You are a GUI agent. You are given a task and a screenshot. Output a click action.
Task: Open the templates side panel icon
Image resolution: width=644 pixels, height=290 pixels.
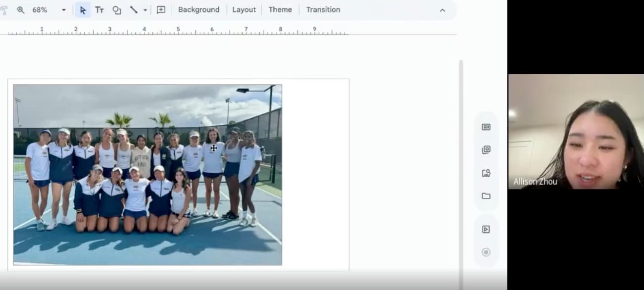[486, 127]
